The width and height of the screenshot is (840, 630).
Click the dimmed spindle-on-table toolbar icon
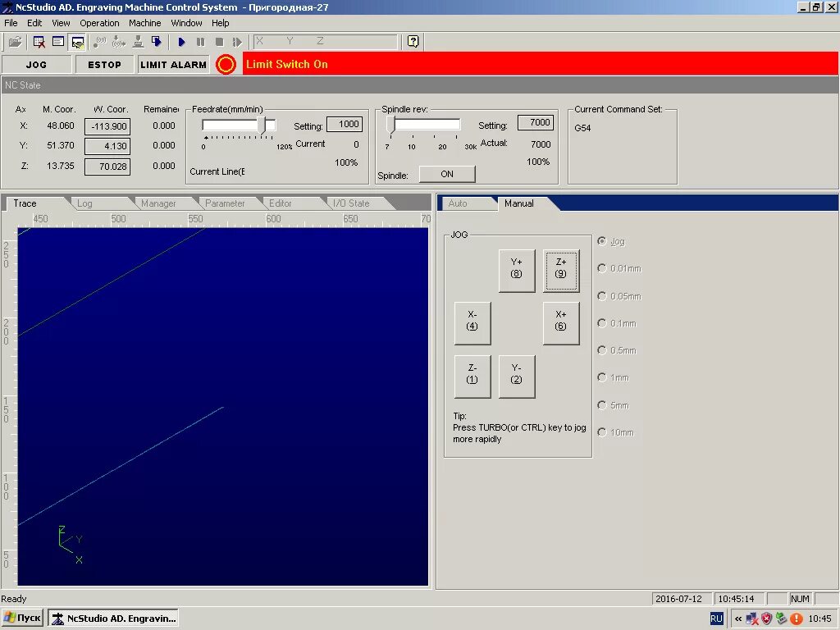point(138,42)
